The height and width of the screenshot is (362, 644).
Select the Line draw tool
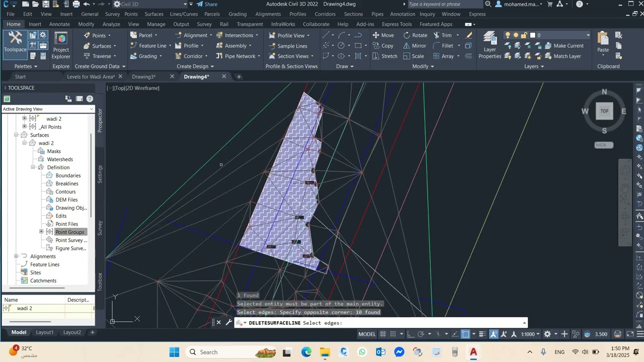click(326, 35)
